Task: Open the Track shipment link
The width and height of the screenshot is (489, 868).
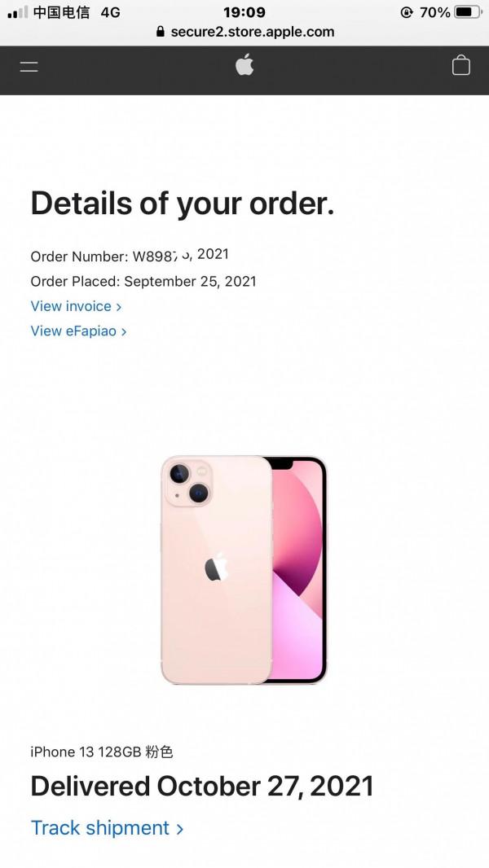Action: point(107,828)
